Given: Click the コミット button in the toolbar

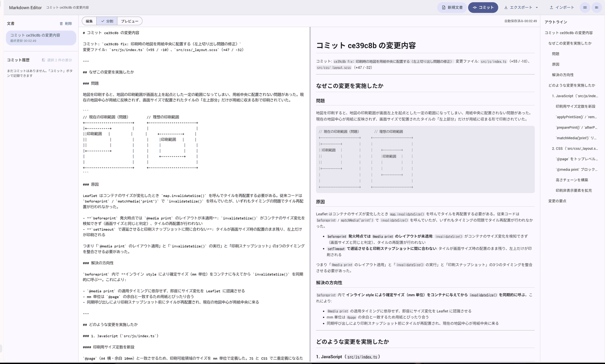Looking at the screenshot, I should click(x=483, y=8).
